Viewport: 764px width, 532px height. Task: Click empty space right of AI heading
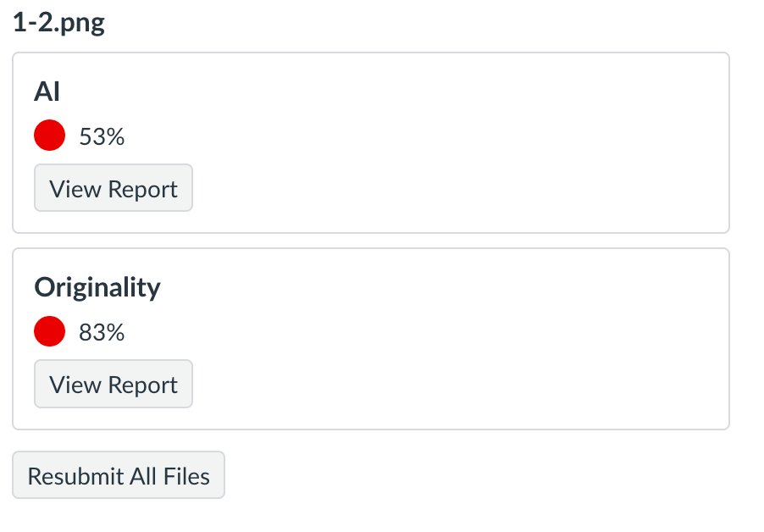click(x=381, y=91)
